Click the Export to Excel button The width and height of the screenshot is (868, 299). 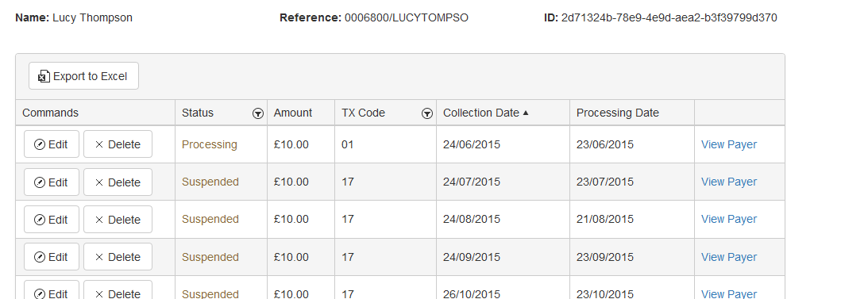pyautogui.click(x=83, y=75)
